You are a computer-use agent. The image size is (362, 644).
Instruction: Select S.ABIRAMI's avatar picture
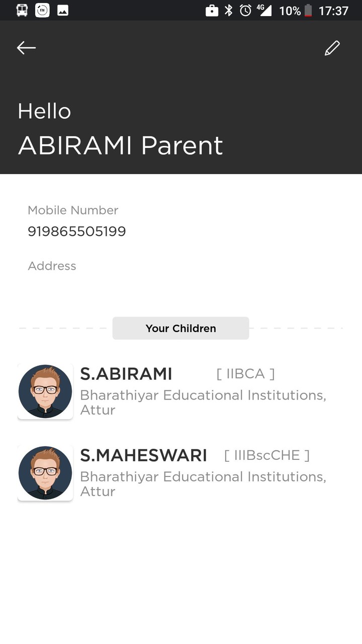(45, 391)
